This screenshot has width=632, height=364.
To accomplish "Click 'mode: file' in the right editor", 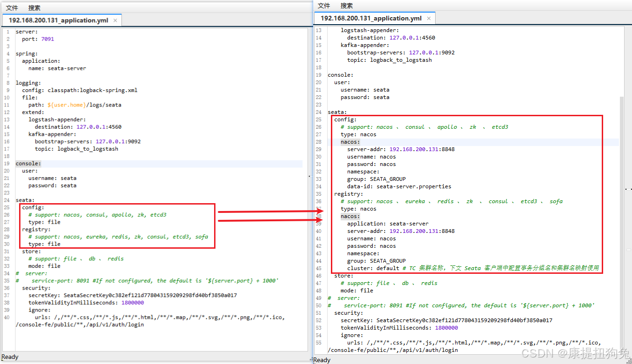I will pos(356,291).
